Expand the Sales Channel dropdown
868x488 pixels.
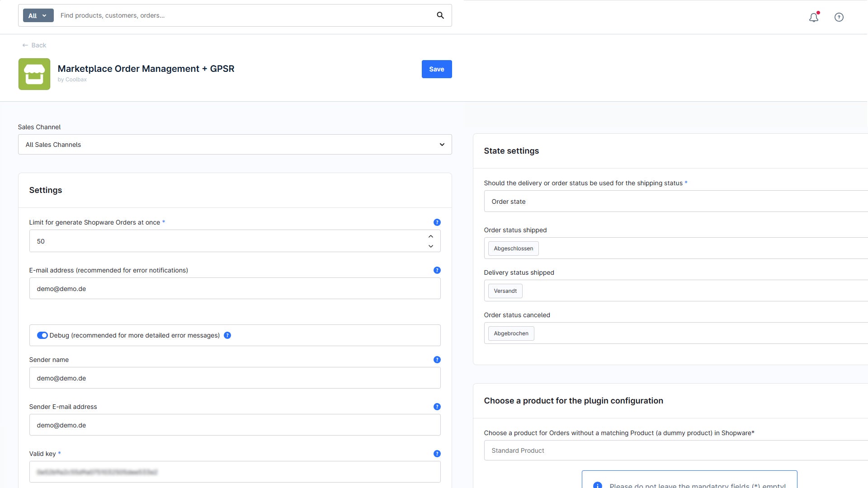[x=235, y=145]
